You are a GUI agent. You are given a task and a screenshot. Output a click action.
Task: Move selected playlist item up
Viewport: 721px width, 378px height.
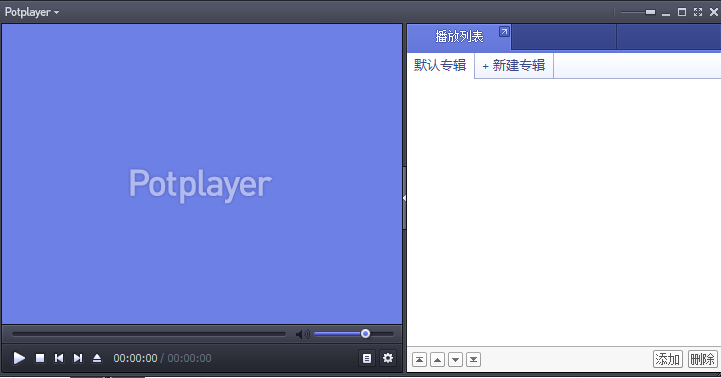(437, 360)
